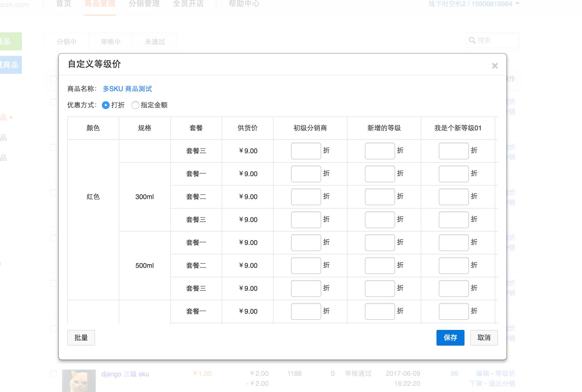Click the 保存 button
This screenshot has height=392, width=582.
450,338
